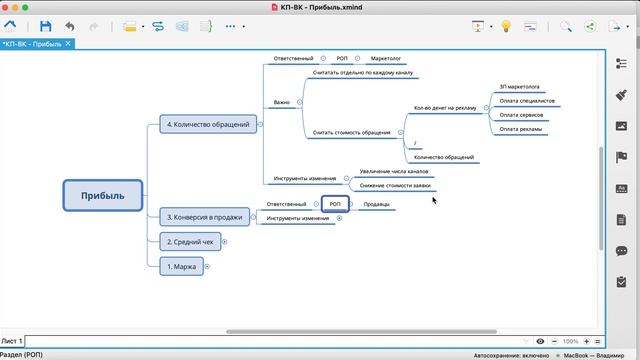Select topic 3. Конверсия в продажи
This screenshot has height=360, width=640.
click(204, 217)
